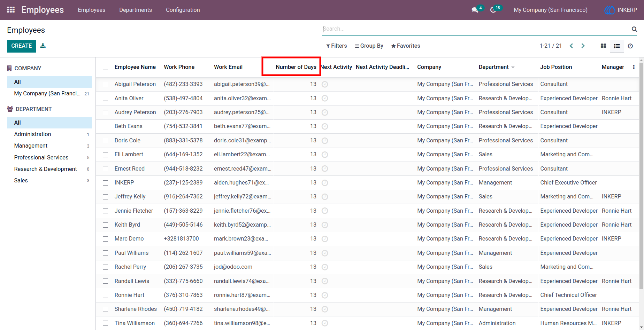
Task: Expand the Group By dropdown
Action: [x=369, y=46]
